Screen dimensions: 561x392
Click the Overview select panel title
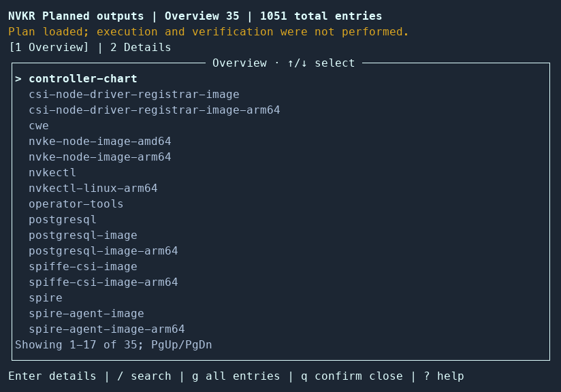coord(283,63)
